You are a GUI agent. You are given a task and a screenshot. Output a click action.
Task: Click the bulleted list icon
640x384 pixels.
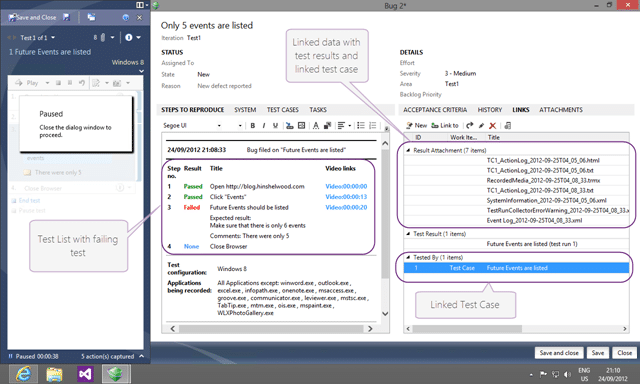point(361,126)
